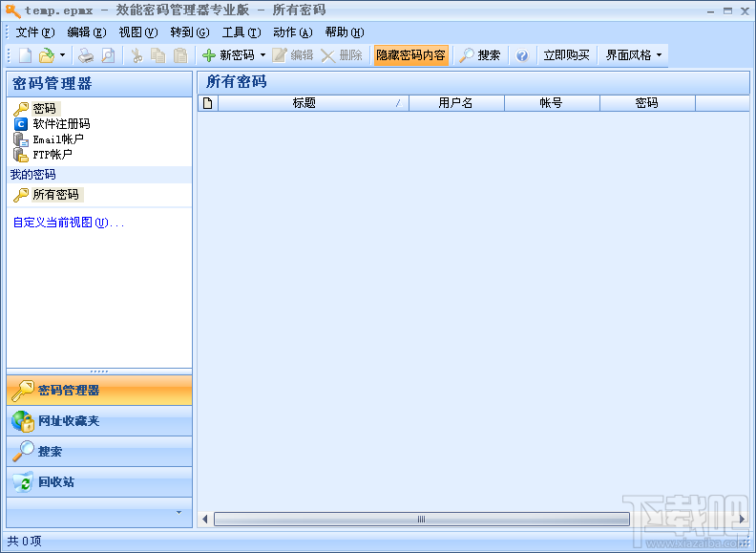Screen dimensions: 756x553
Task: Click the 立即购买 button
Action: pos(566,55)
